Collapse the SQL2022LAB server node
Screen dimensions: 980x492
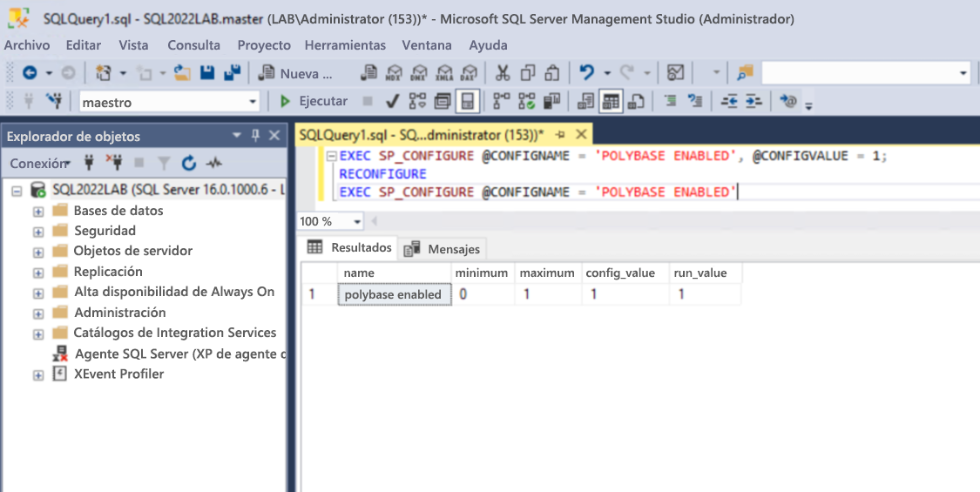pyautogui.click(x=17, y=191)
